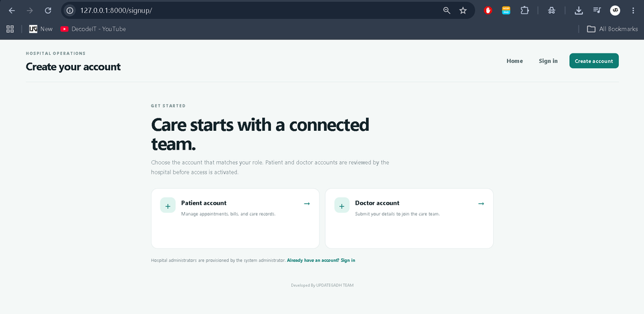The width and height of the screenshot is (644, 314).
Task: Open the New bookmark
Action: 41,29
